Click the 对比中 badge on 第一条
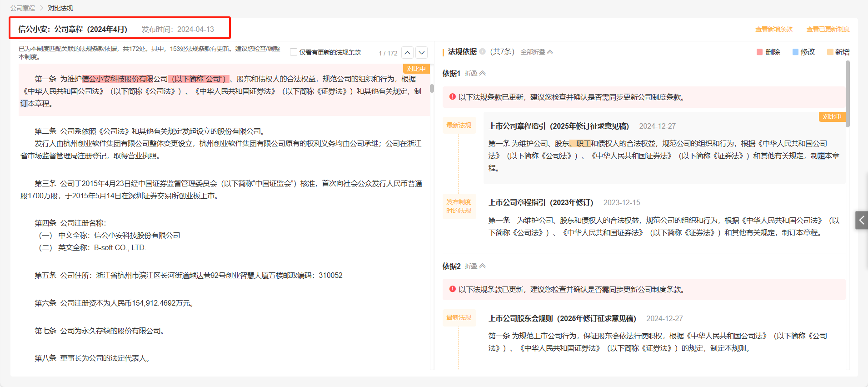Image resolution: width=868 pixels, height=387 pixels. (x=416, y=69)
